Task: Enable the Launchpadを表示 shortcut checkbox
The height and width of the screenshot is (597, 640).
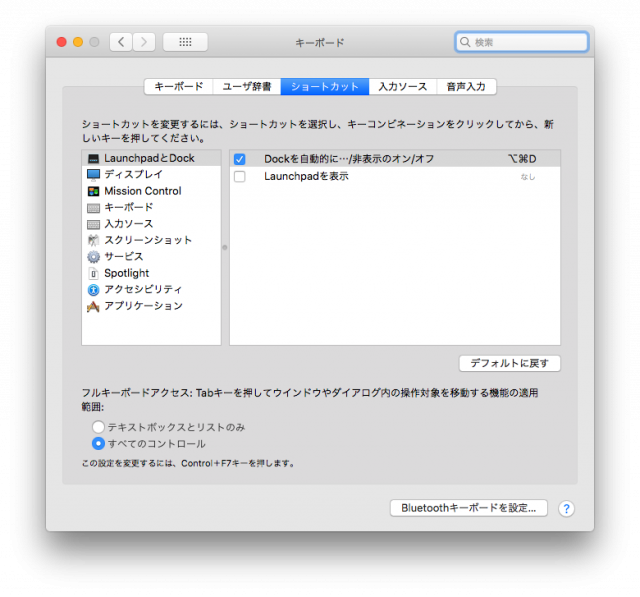Action: pos(240,177)
